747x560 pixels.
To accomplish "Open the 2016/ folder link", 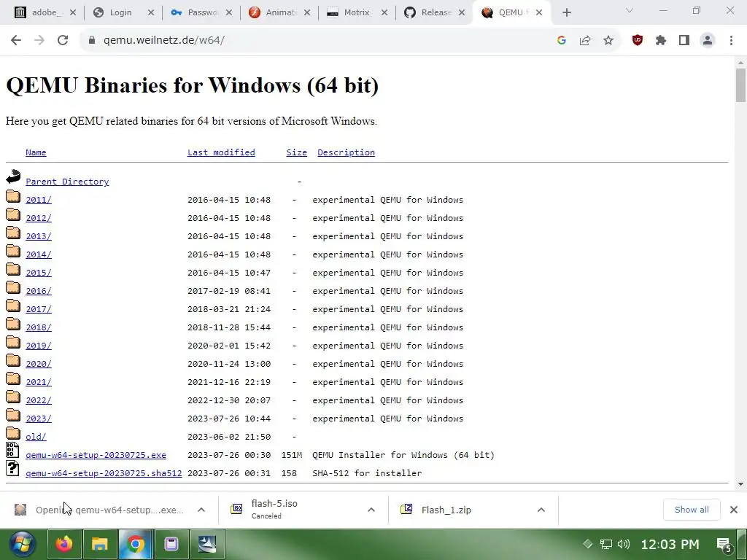I will tap(39, 291).
